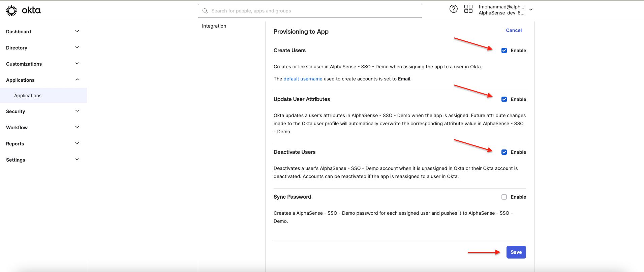Expand the Dashboard menu

pyautogui.click(x=43, y=31)
